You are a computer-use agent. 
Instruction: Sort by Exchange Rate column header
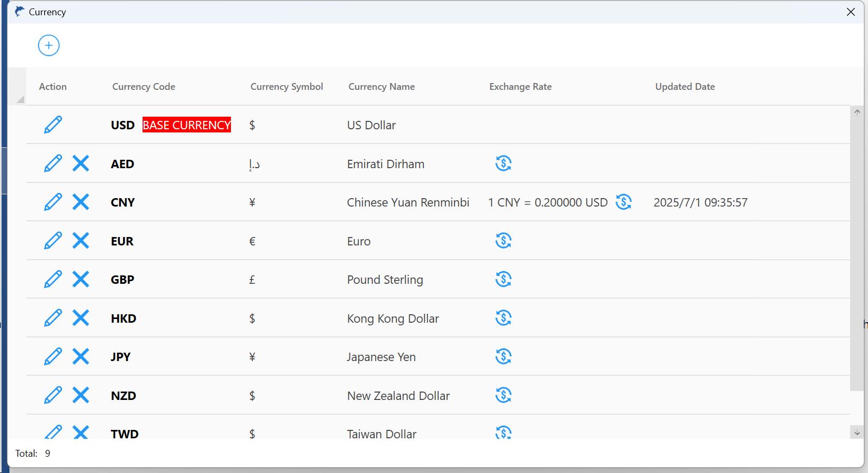tap(520, 87)
